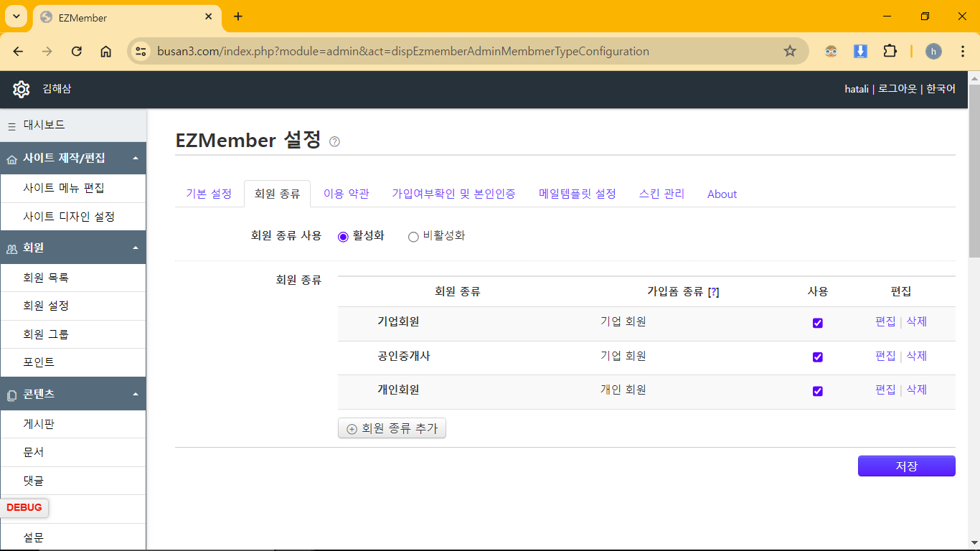
Task: Go back with the browser back arrow
Action: click(18, 51)
